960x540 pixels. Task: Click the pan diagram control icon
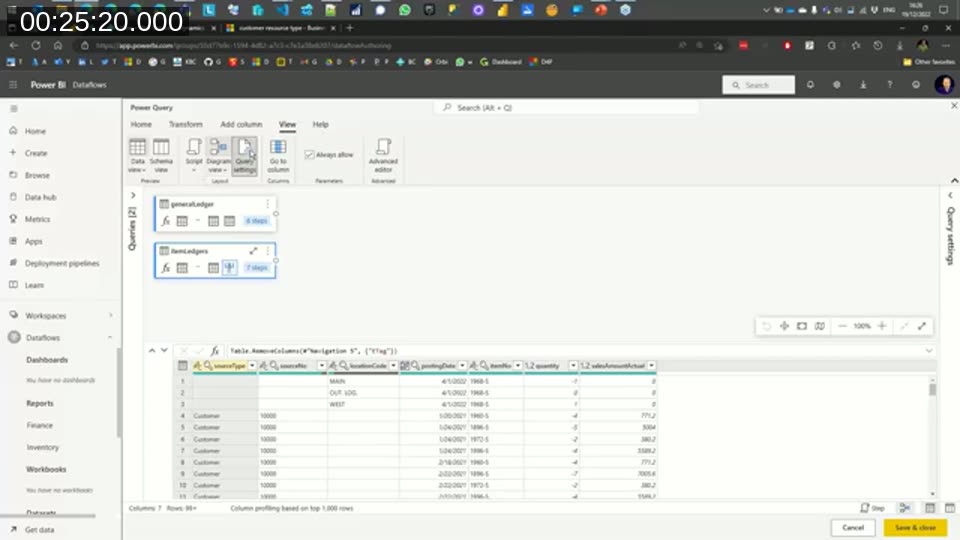[x=784, y=326]
